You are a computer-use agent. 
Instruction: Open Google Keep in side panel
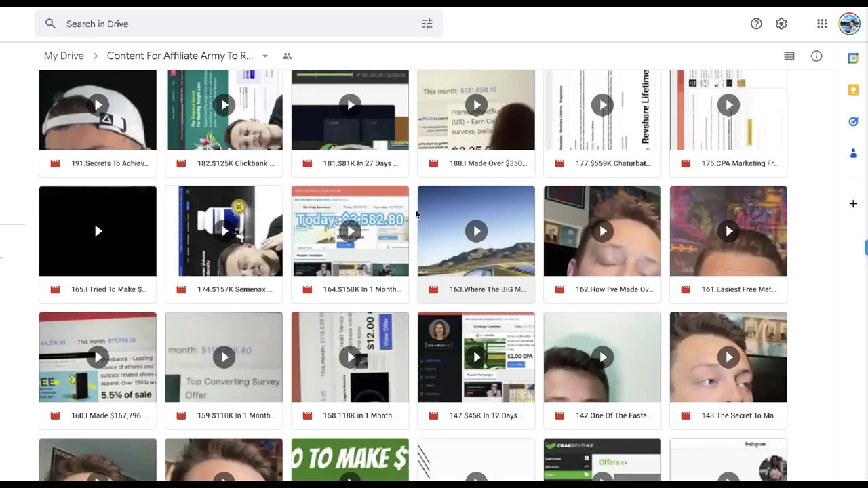tap(853, 89)
